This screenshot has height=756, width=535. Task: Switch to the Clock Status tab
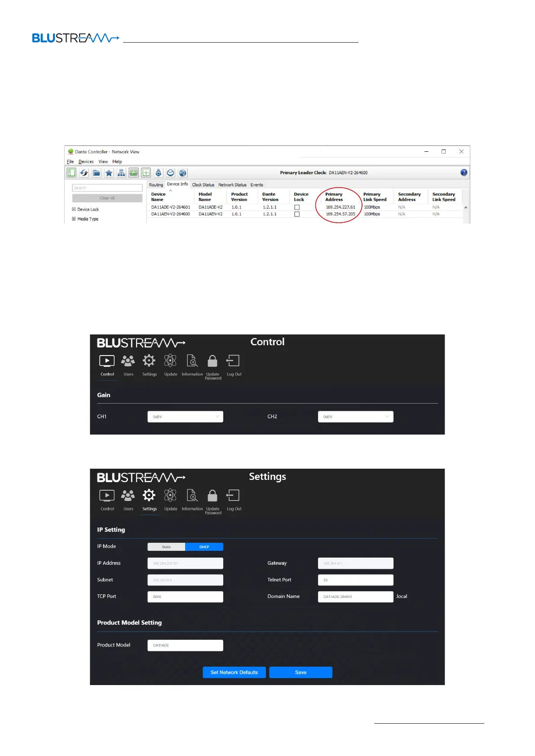[x=203, y=185]
